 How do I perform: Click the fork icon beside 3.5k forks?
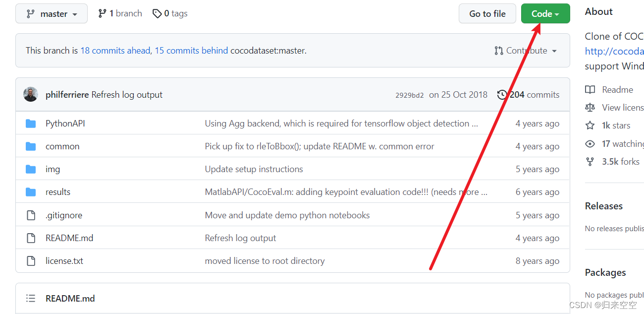tap(590, 162)
